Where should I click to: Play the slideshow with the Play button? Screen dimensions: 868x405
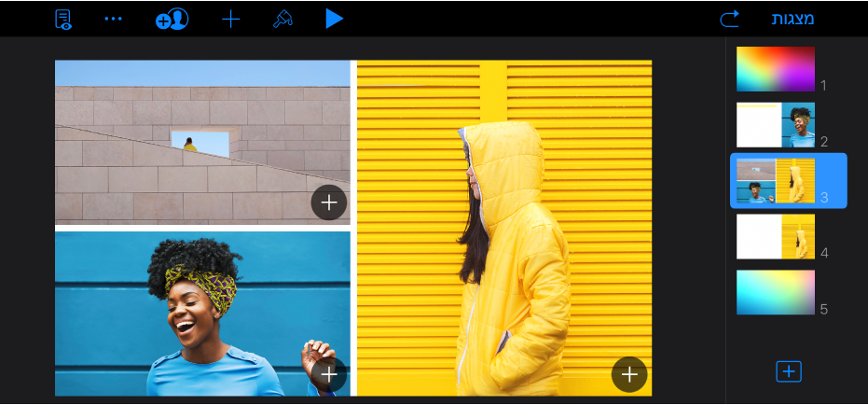point(334,19)
